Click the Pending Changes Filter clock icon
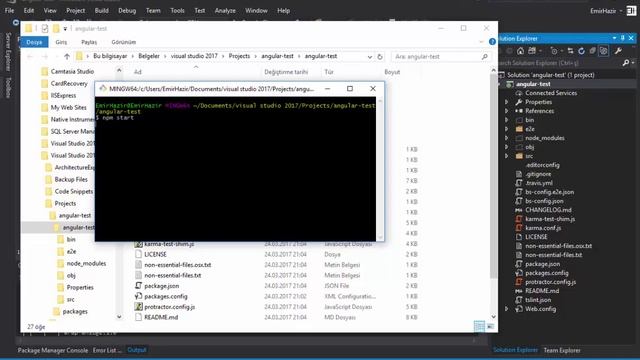This screenshot has height=360, width=640. (554, 51)
